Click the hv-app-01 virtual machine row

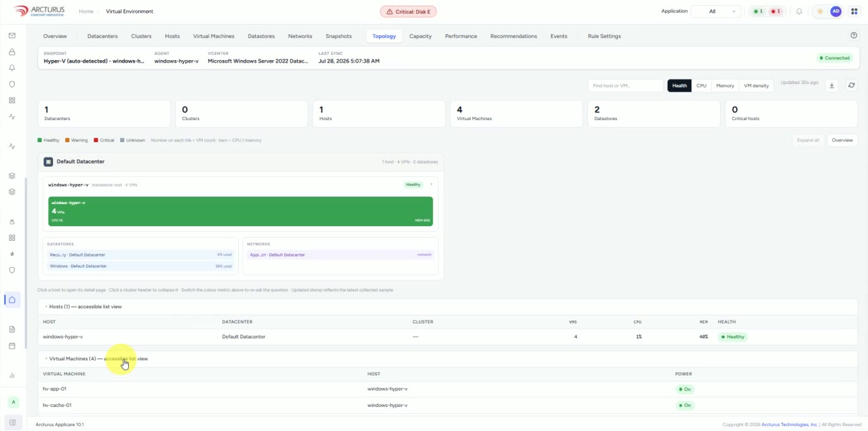(447, 389)
